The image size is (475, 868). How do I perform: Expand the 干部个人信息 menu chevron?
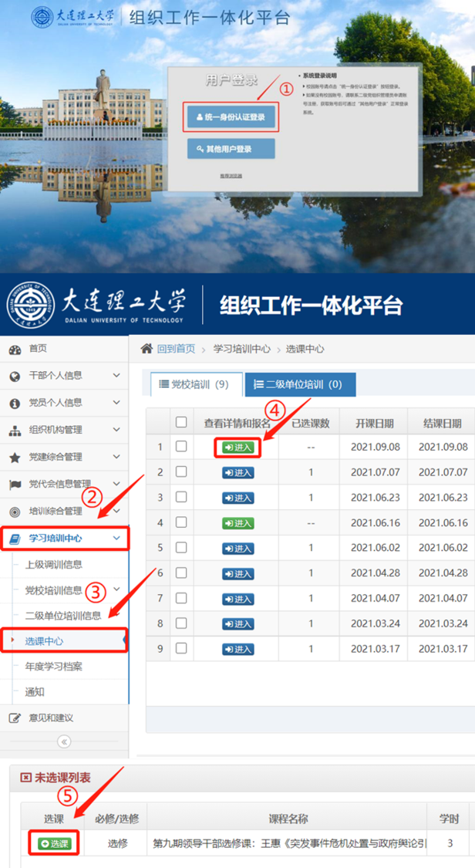coord(116,376)
